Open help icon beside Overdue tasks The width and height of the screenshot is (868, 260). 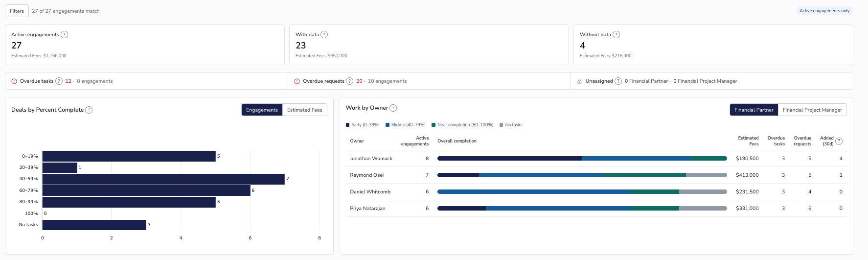[x=59, y=81]
